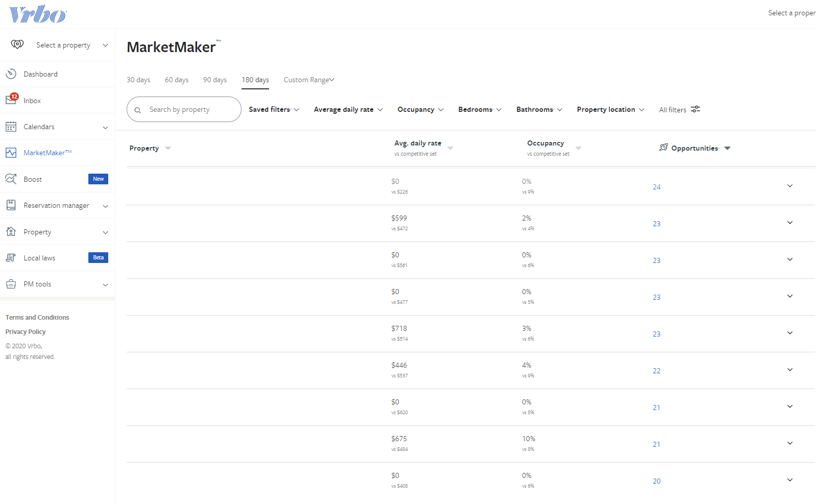
Task: Click the All filters sliders icon
Action: pos(695,109)
